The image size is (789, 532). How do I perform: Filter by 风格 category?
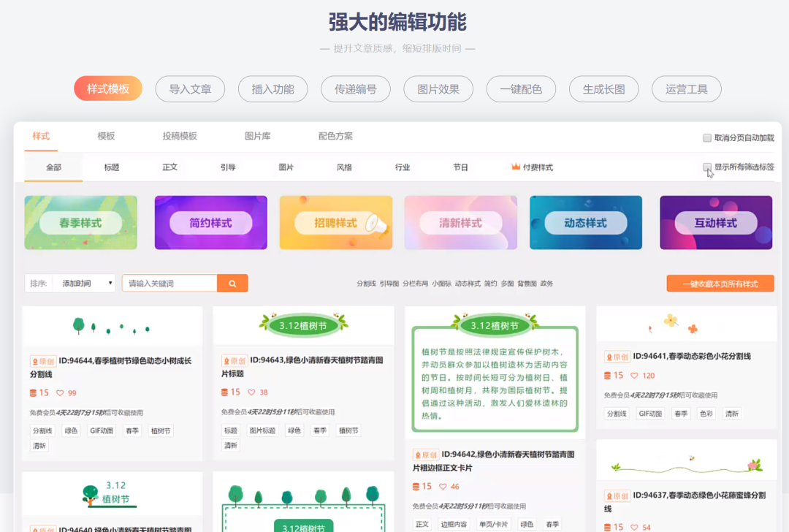[x=344, y=167]
